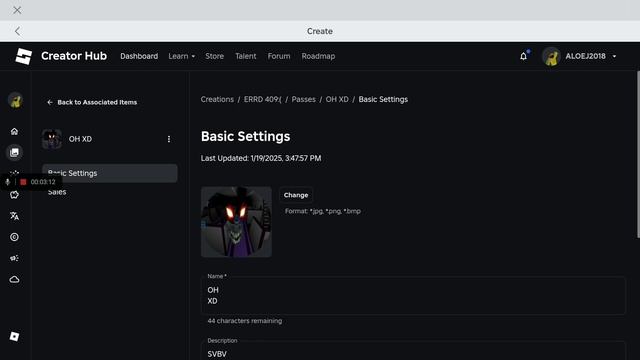Viewport: 640px width, 360px height.
Task: Close the Create window with X
Action: point(17,10)
